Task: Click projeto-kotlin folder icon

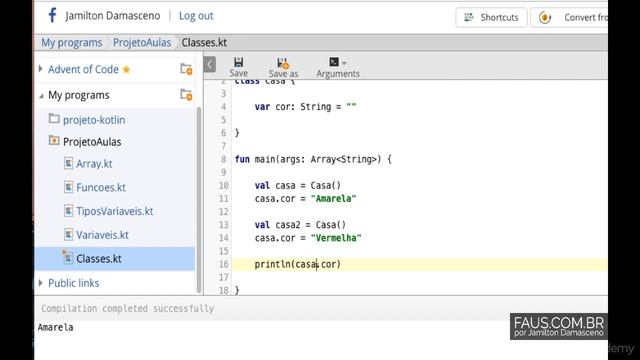Action: click(x=54, y=119)
